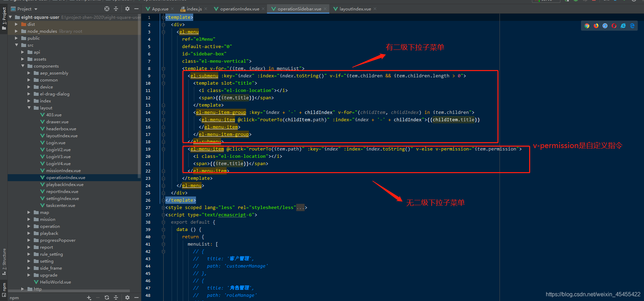The width and height of the screenshot is (644, 301).
Task: Expand the aep_assembly folder
Action: [29, 73]
